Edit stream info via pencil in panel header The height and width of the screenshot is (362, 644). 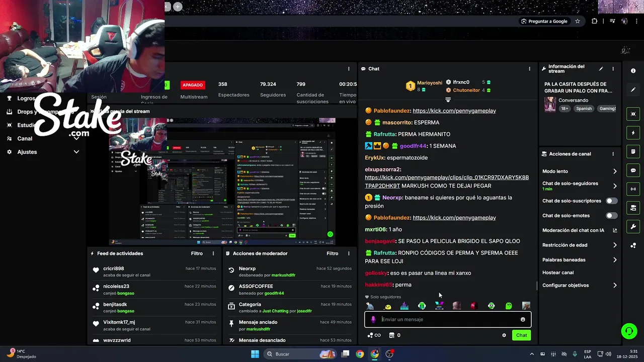(x=601, y=69)
